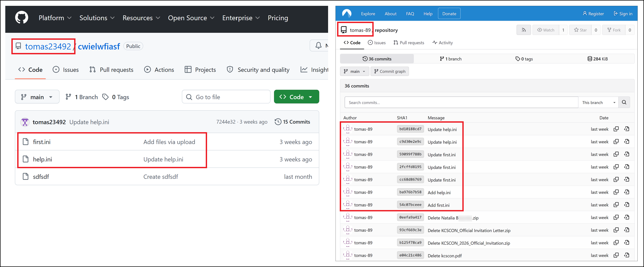The width and height of the screenshot is (644, 267).
Task: Click the RSS feed icon button
Action: tap(524, 30)
